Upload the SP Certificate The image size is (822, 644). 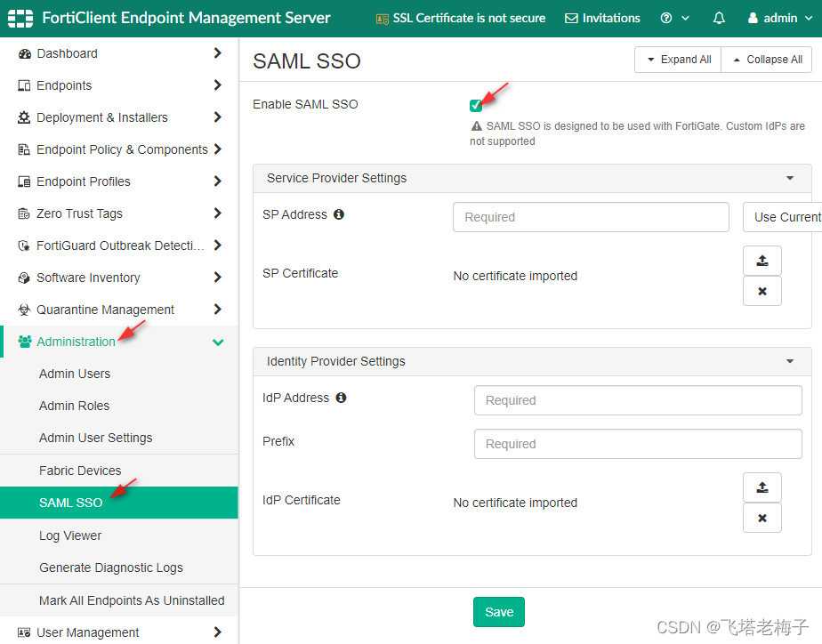coord(762,261)
